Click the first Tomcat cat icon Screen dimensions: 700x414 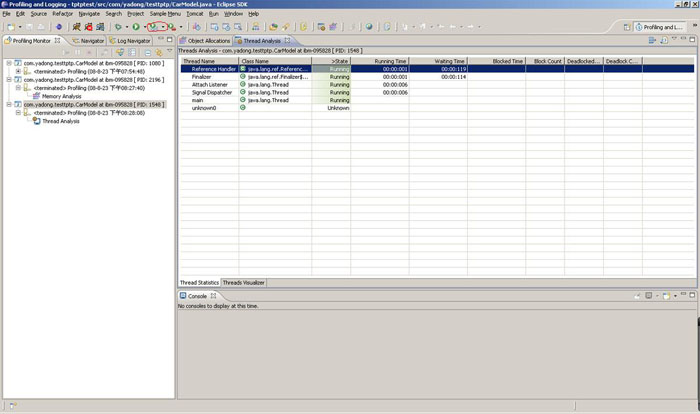tap(77, 27)
